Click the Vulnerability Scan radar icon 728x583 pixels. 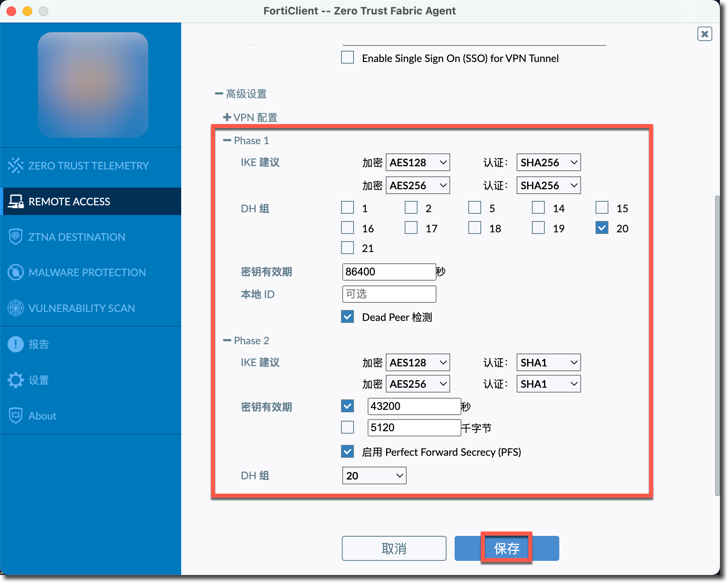(x=15, y=308)
